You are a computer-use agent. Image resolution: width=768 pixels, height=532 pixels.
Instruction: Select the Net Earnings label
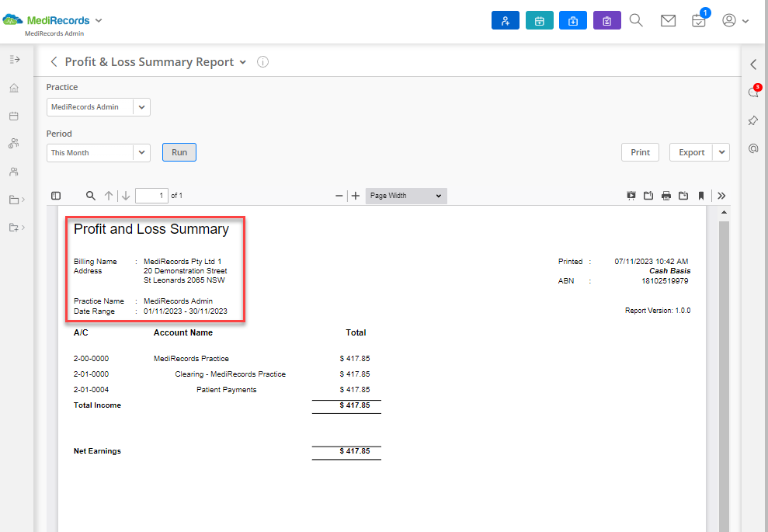tap(97, 451)
